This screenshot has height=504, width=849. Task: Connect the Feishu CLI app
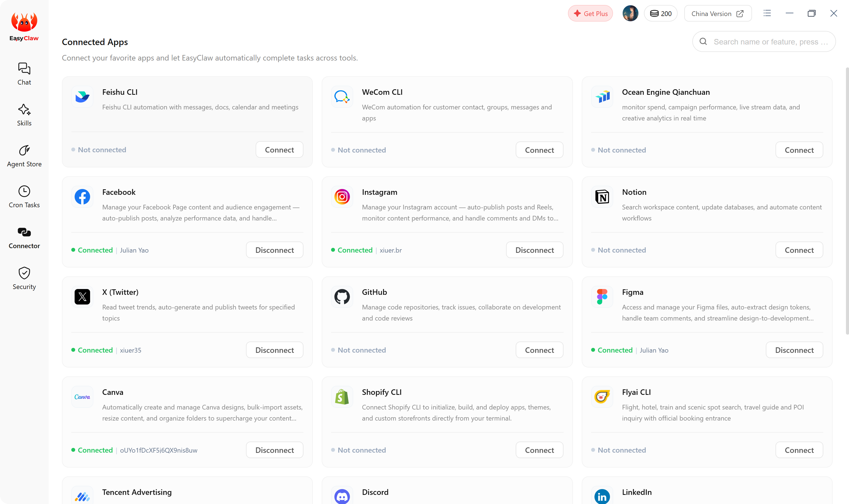coord(279,150)
